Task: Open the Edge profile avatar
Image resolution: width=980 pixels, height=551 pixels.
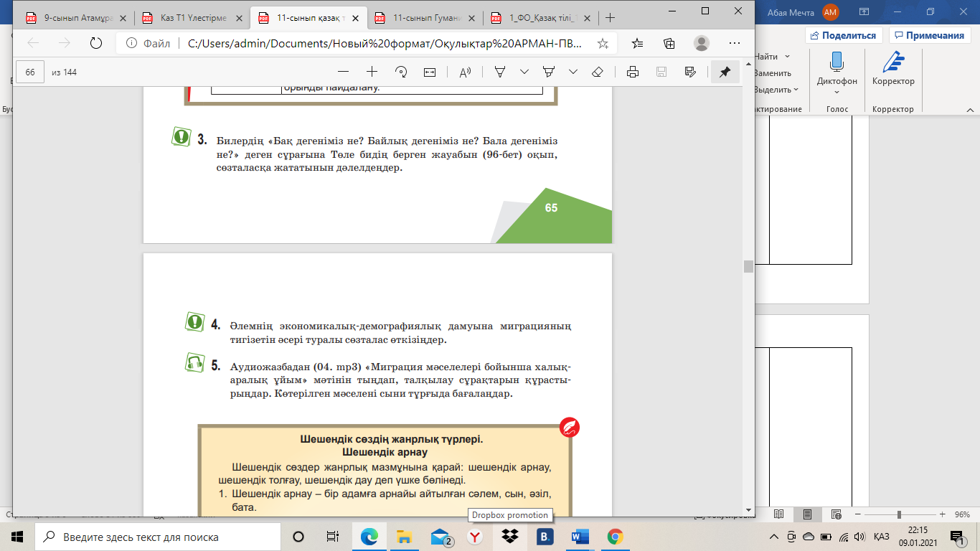Action: click(702, 43)
